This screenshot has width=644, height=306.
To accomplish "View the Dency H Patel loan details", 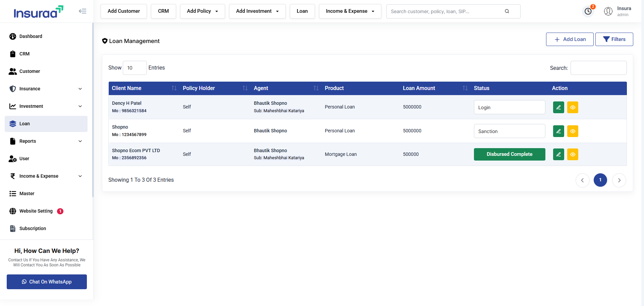I will [x=573, y=107].
